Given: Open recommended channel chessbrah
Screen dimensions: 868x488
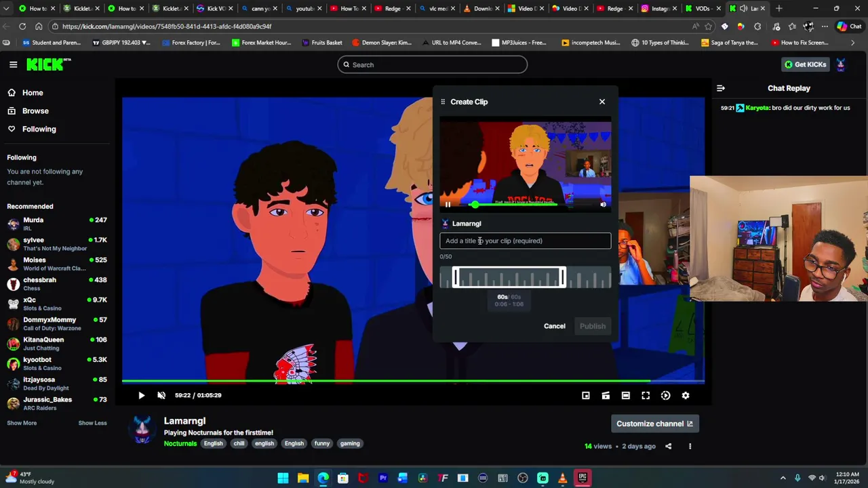Looking at the screenshot, I should (57, 284).
